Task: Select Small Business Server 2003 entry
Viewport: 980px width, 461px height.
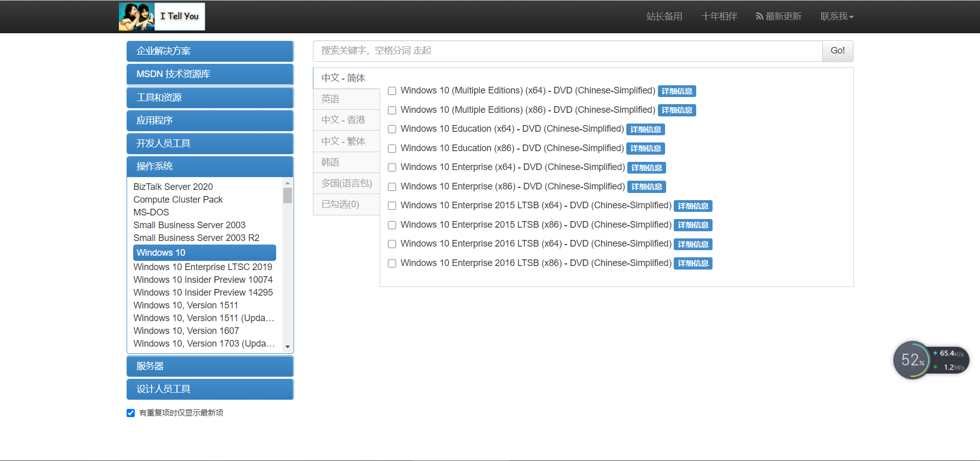Action: 189,225
